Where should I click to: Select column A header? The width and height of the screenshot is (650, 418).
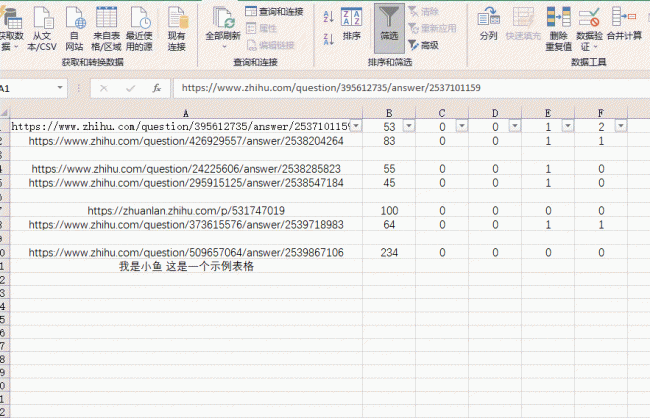[186, 113]
